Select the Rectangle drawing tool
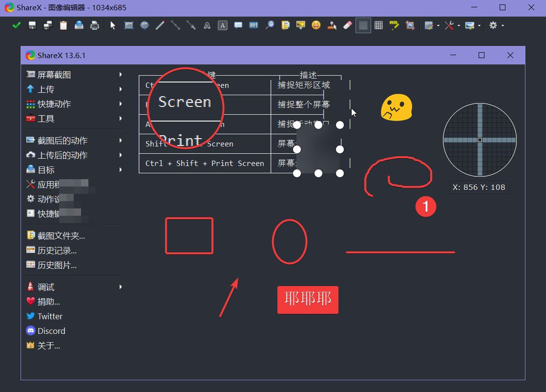The image size is (546, 392). click(129, 25)
